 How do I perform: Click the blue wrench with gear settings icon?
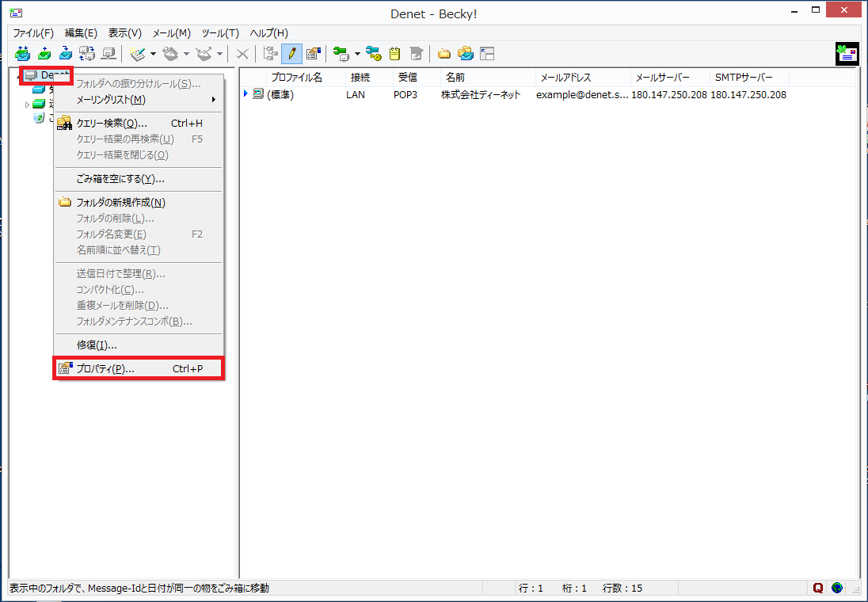374,54
